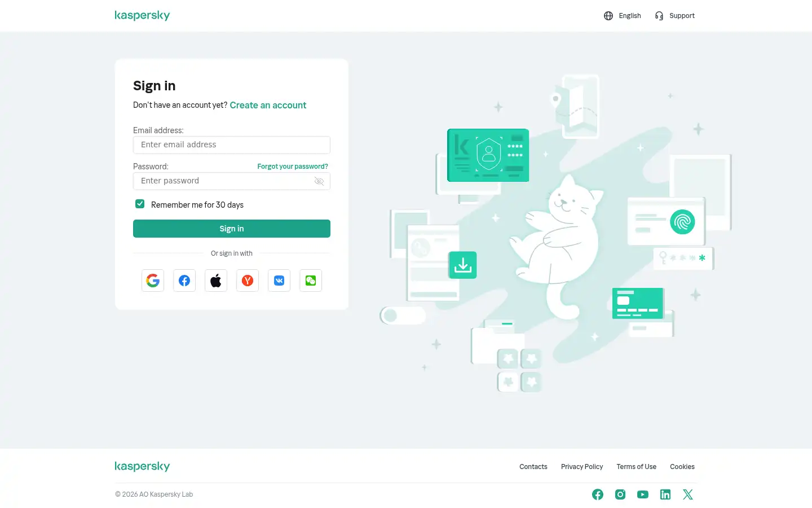This screenshot has height=508, width=812.
Task: Open Kaspersky Instagram page in footer
Action: pyautogui.click(x=620, y=494)
